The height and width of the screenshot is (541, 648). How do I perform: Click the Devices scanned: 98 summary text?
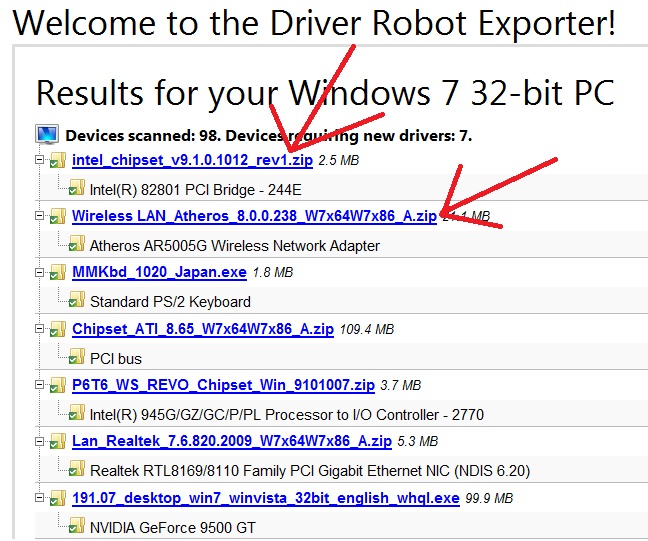tap(269, 136)
